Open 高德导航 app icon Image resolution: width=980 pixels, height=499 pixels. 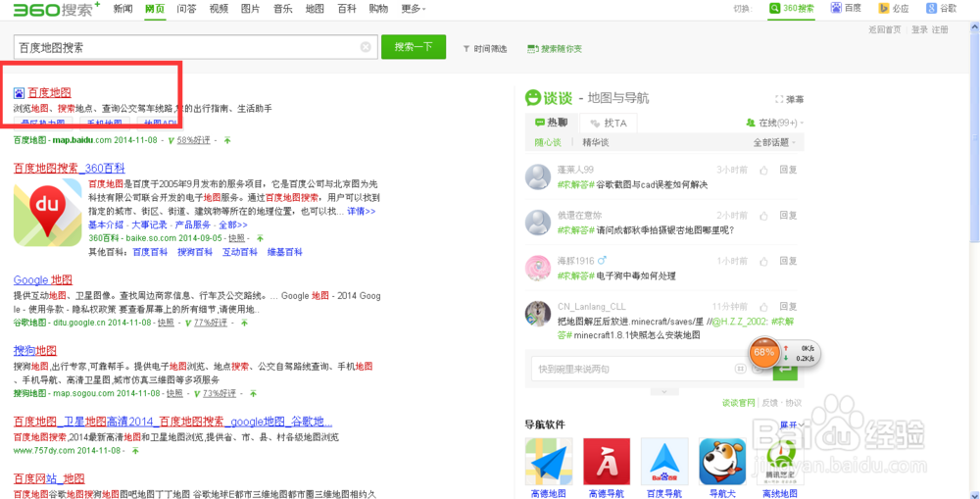(x=607, y=462)
